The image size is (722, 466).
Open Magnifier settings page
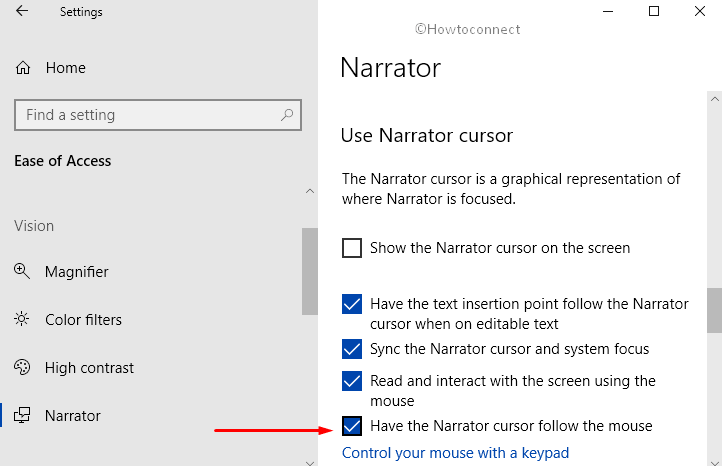(x=76, y=272)
